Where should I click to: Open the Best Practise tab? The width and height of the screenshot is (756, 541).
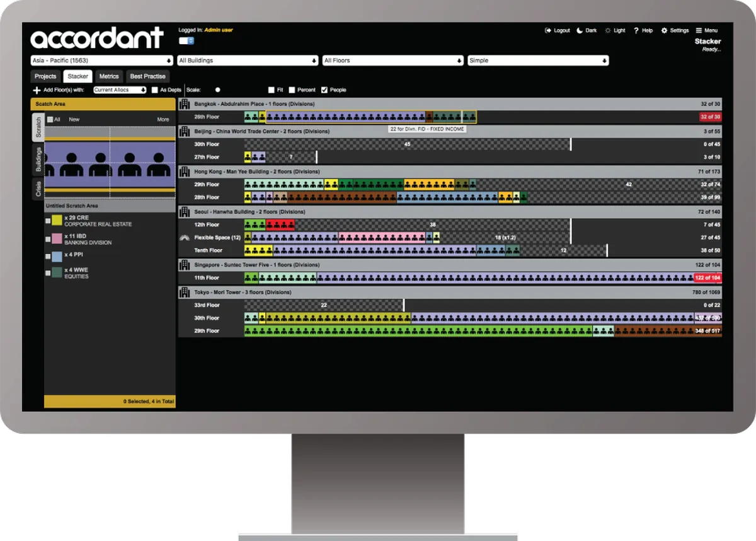(x=147, y=76)
